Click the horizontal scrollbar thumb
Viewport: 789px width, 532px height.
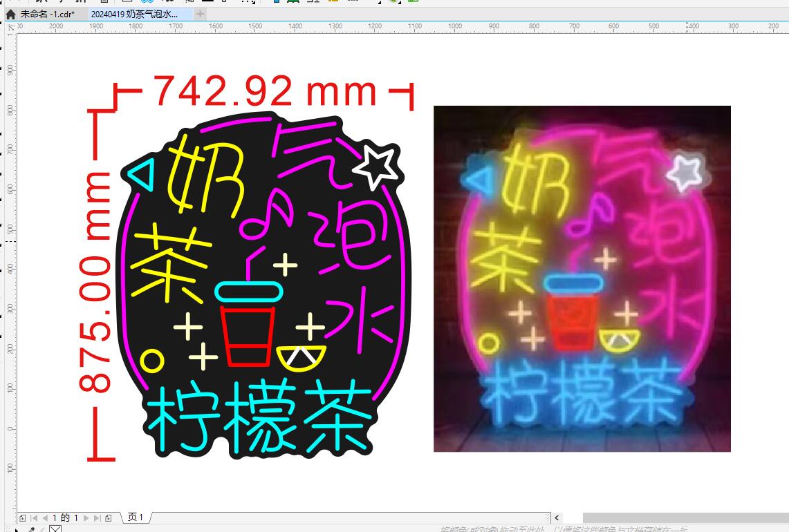click(x=685, y=517)
